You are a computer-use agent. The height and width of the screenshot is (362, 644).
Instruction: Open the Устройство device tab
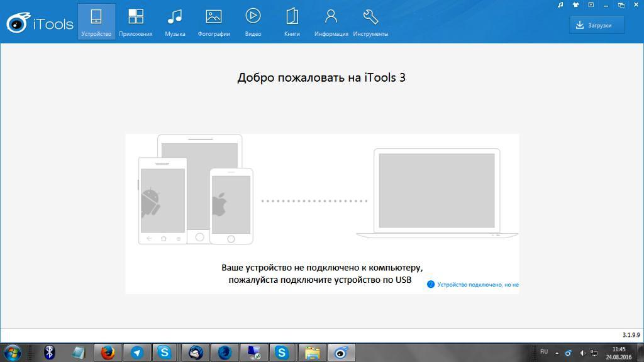point(96,22)
